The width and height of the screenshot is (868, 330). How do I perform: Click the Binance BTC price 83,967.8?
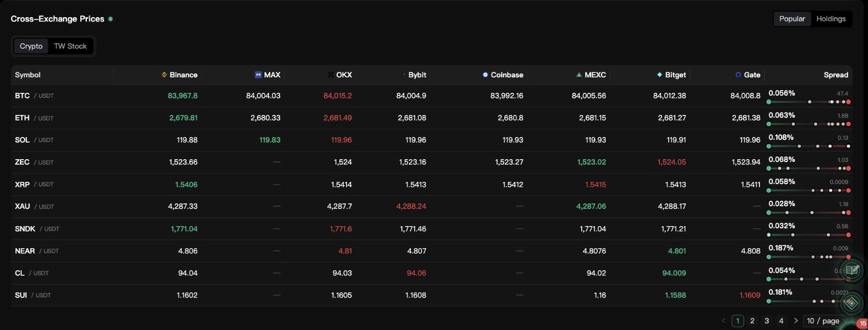tap(183, 96)
